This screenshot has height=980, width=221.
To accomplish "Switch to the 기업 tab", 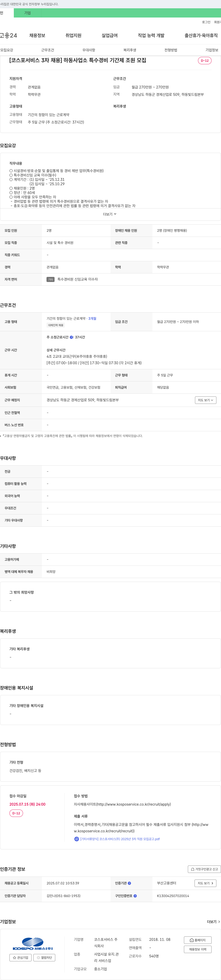I will tap(27, 13).
